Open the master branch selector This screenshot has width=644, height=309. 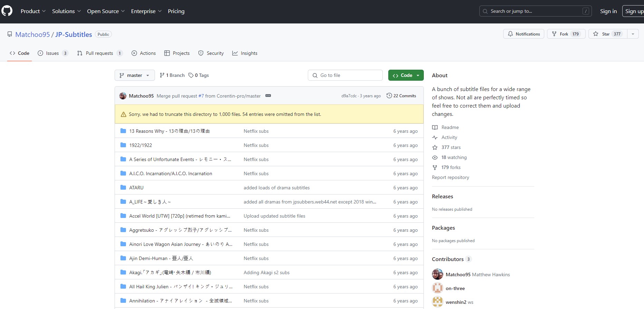coord(135,75)
